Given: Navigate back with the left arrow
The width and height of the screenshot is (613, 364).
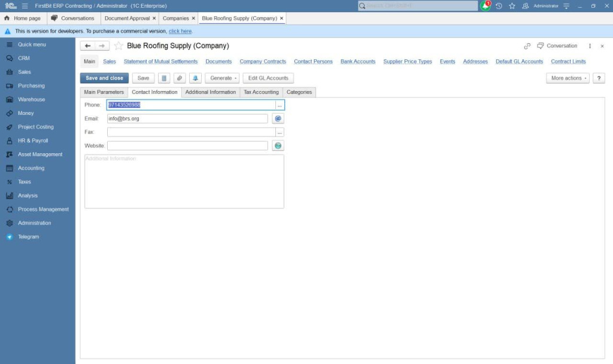Looking at the screenshot, I should tap(87, 45).
